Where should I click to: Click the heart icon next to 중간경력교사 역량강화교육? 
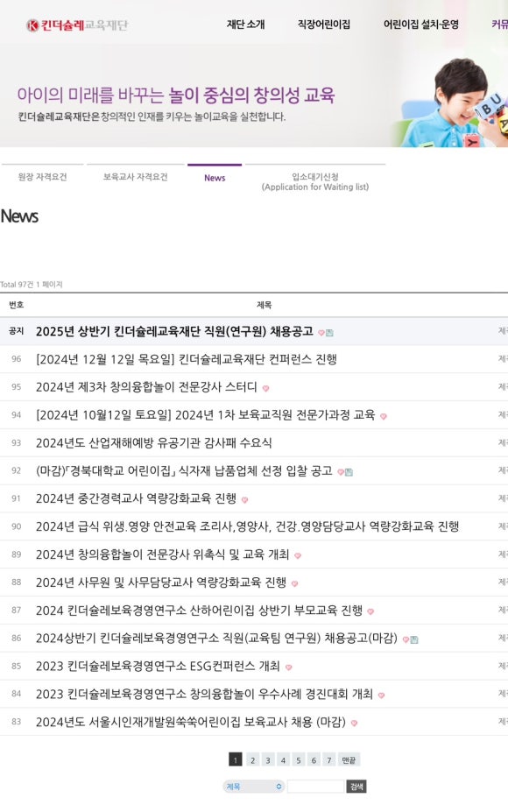click(x=245, y=500)
